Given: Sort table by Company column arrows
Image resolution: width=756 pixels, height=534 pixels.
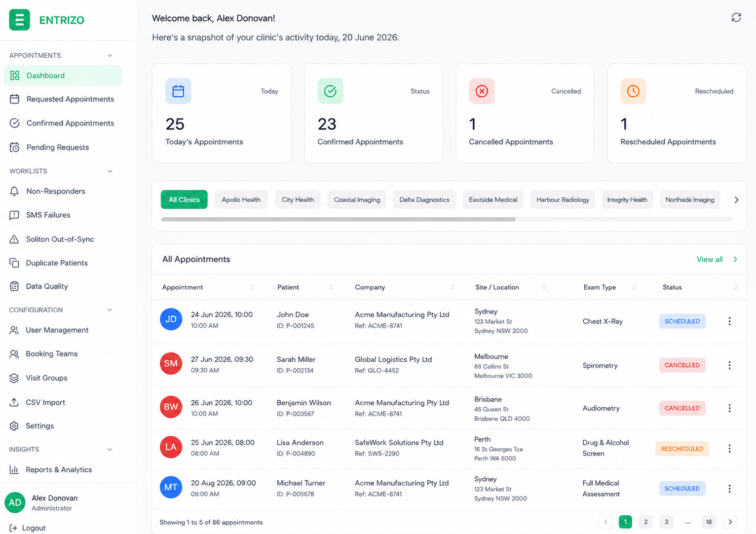Looking at the screenshot, I should [453, 287].
